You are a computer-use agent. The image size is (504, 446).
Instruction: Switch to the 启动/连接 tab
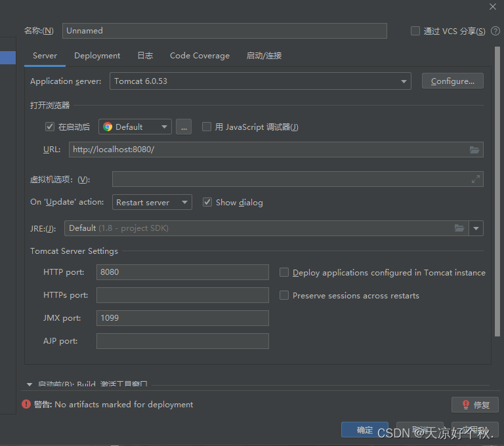264,56
